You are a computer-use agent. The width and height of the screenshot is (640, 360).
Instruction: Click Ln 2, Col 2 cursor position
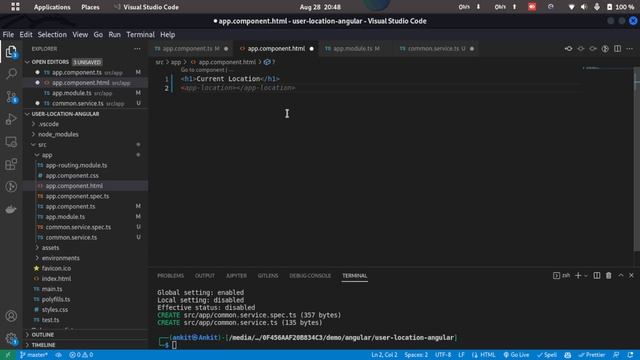click(x=384, y=355)
